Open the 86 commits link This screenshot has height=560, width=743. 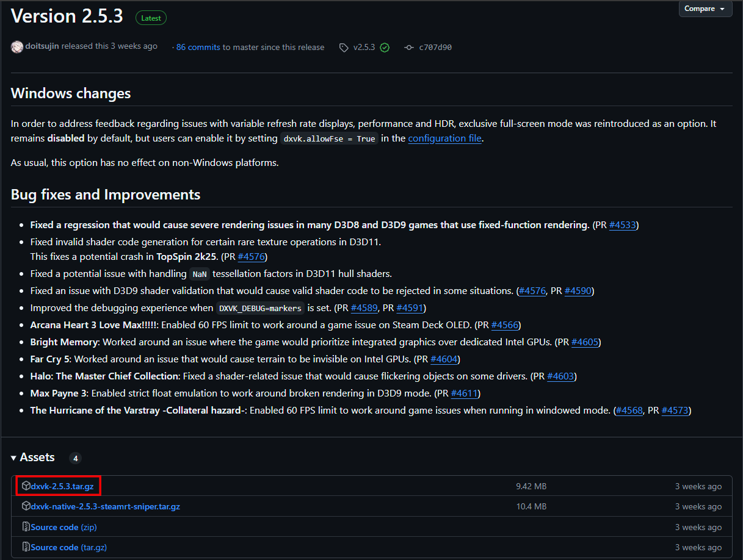tap(198, 48)
